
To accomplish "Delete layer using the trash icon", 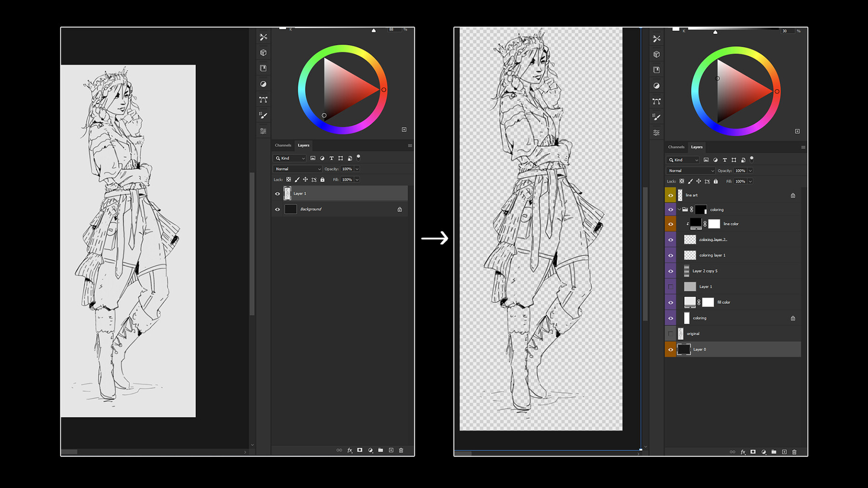I will click(401, 450).
